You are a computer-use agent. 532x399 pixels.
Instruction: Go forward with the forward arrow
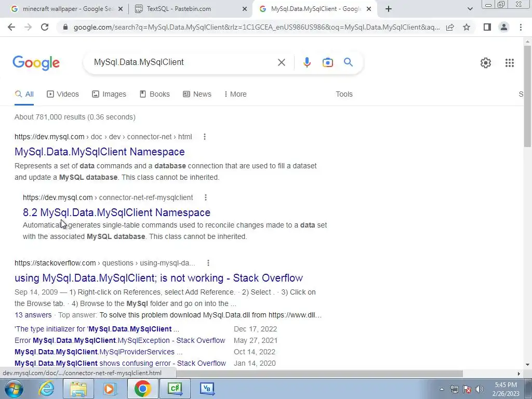(x=28, y=27)
